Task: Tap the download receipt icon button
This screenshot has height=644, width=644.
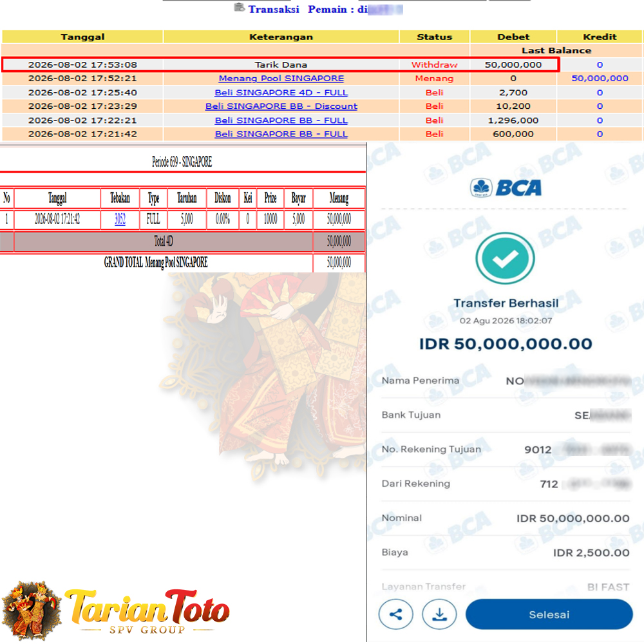Action: (439, 614)
